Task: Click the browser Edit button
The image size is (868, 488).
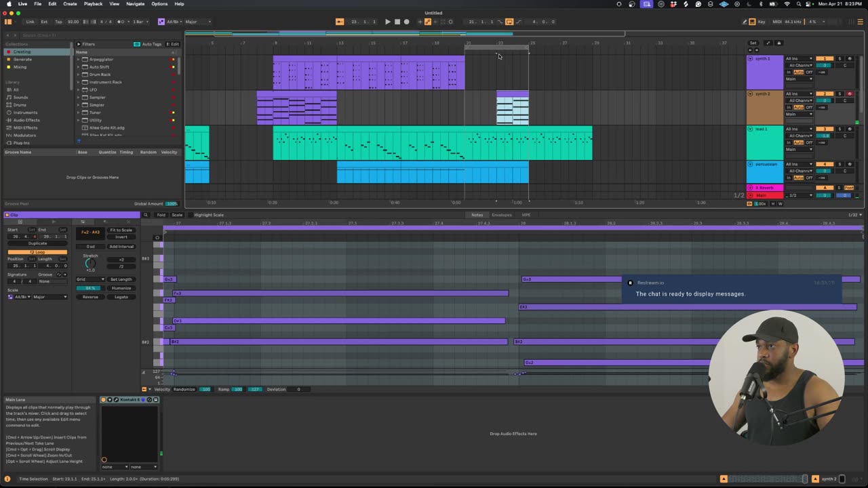Action: click(174, 44)
